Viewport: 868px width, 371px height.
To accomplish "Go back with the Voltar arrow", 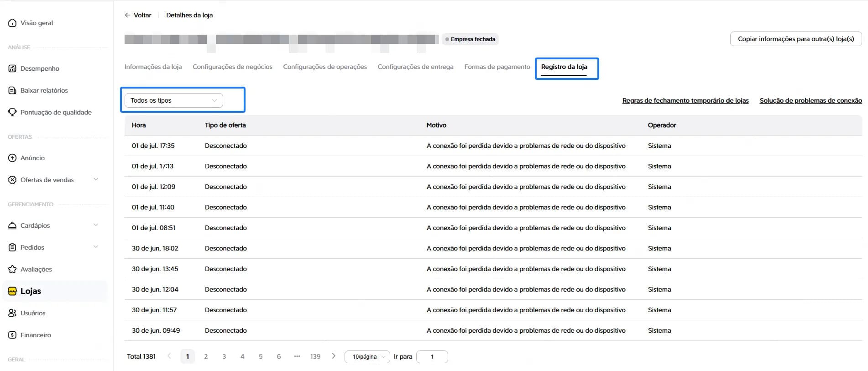I will [x=127, y=15].
